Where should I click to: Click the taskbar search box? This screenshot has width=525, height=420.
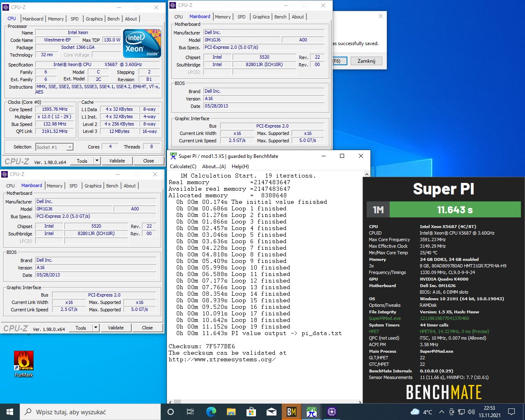point(90,412)
